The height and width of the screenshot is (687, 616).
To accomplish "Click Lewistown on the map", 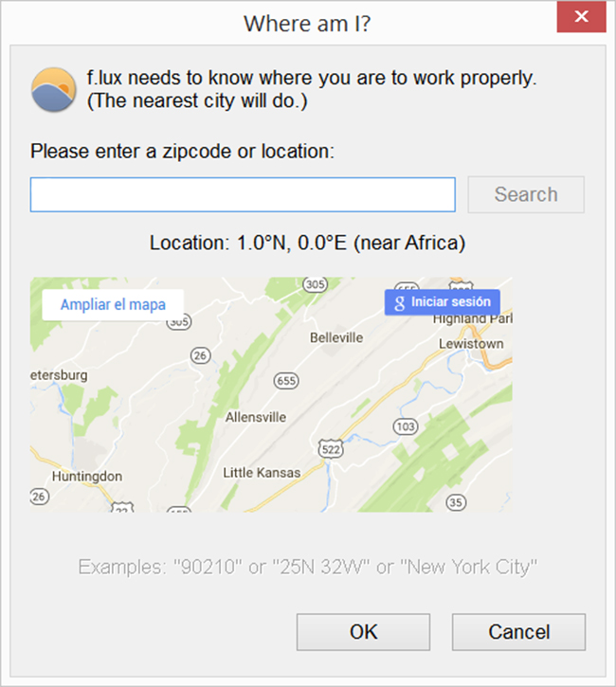I will [471, 344].
